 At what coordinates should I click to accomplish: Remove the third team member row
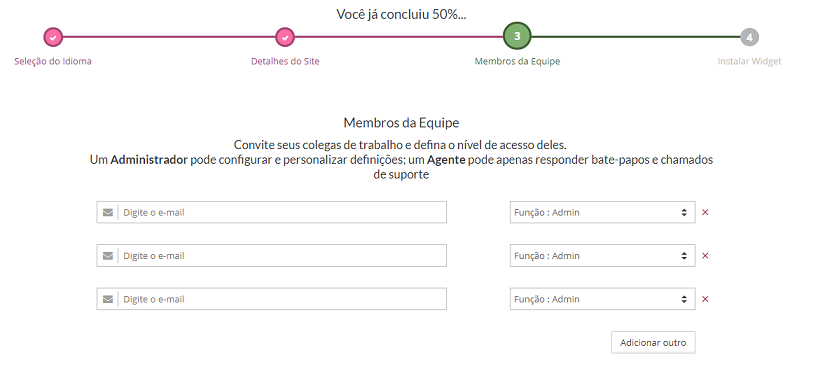coord(706,299)
